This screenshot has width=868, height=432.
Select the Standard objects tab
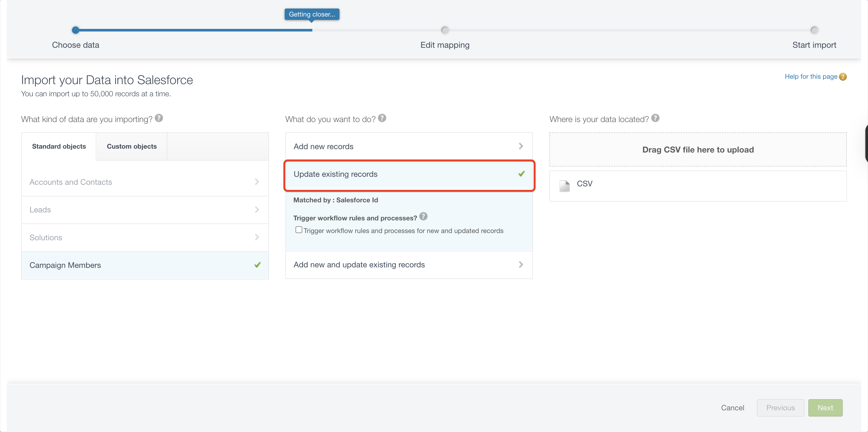pyautogui.click(x=59, y=147)
